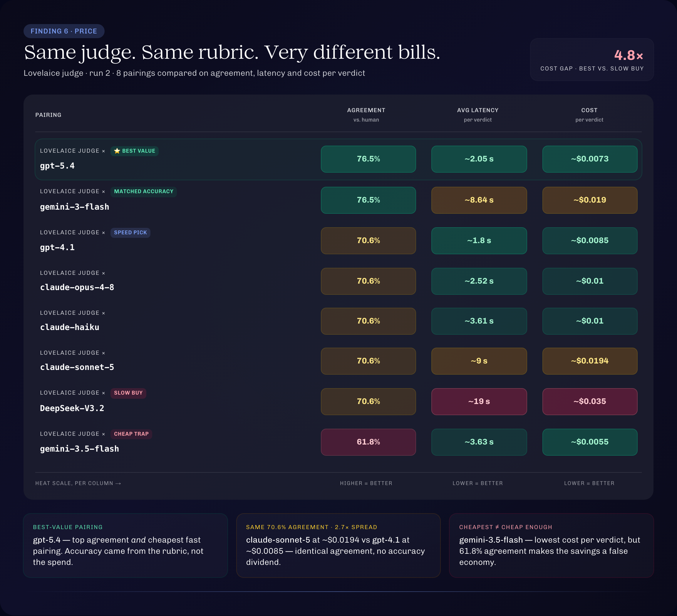This screenshot has width=677, height=616.
Task: Click the ~$0.0073 cost cell
Action: tap(590, 159)
